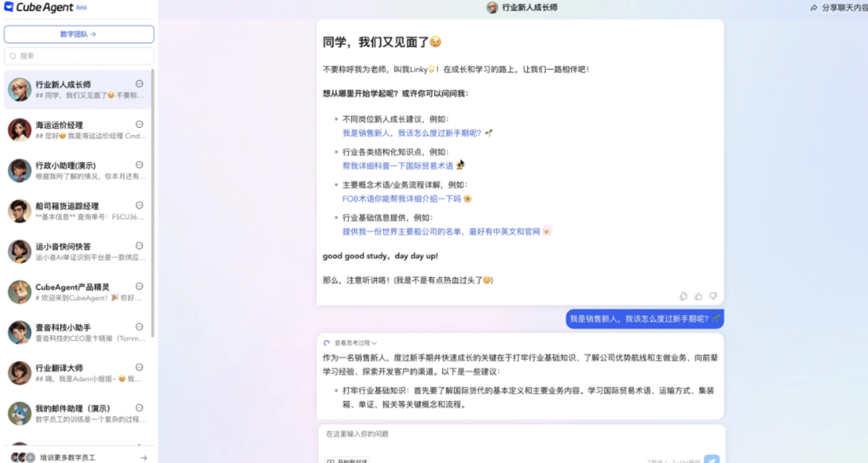This screenshot has width=868, height=463.
Task: Click the 分享聊天内容 share icon
Action: click(x=813, y=8)
